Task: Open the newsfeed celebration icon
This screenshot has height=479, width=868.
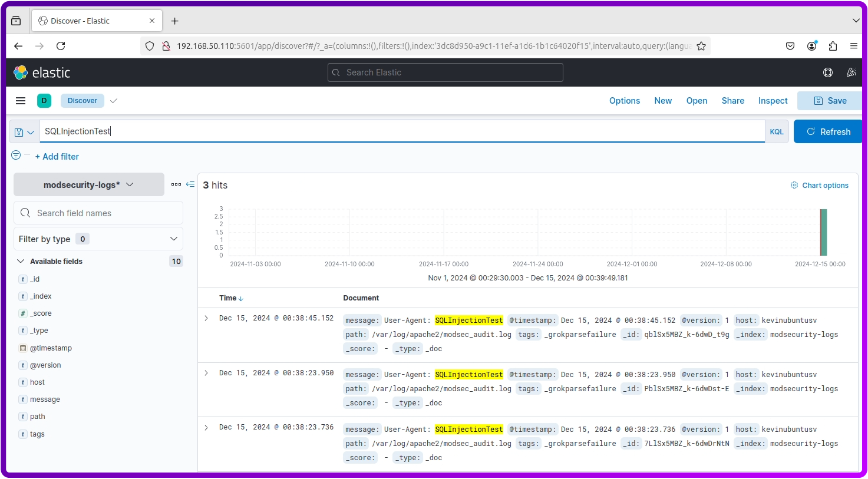Action: [x=851, y=72]
